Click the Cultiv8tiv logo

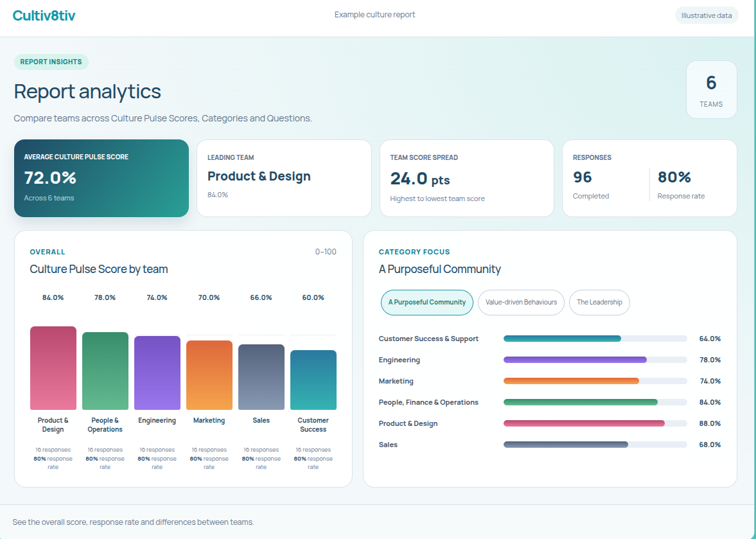44,15
